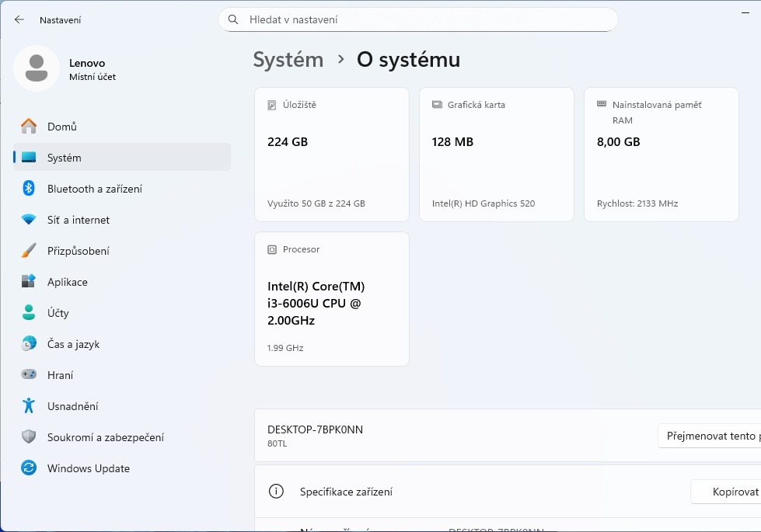Click the Kopírovat button
Screen dimensions: 761x532
[726, 492]
